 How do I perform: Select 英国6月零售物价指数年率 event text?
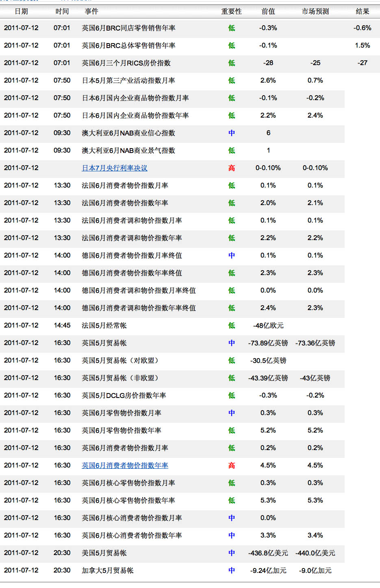[122, 431]
